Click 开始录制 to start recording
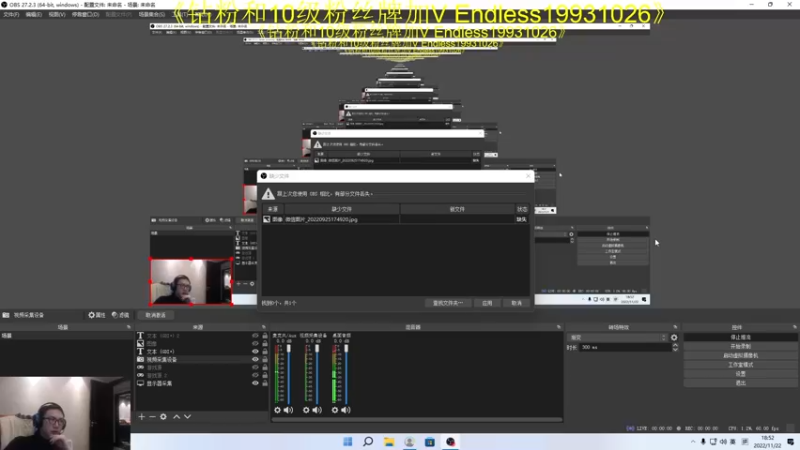 point(740,346)
